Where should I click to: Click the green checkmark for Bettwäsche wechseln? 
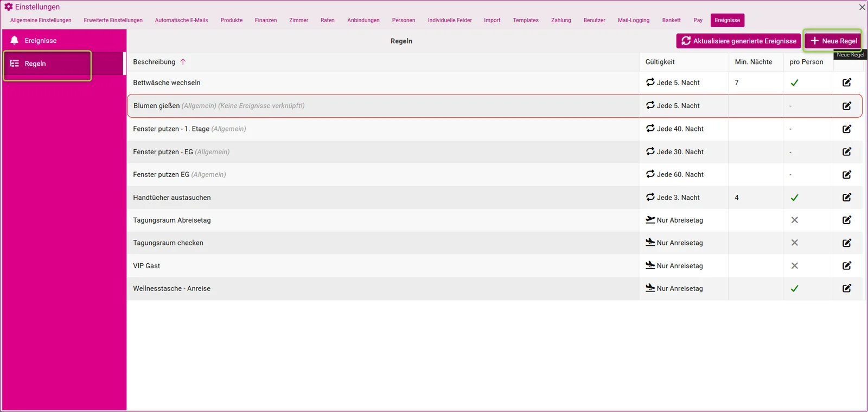pos(794,83)
